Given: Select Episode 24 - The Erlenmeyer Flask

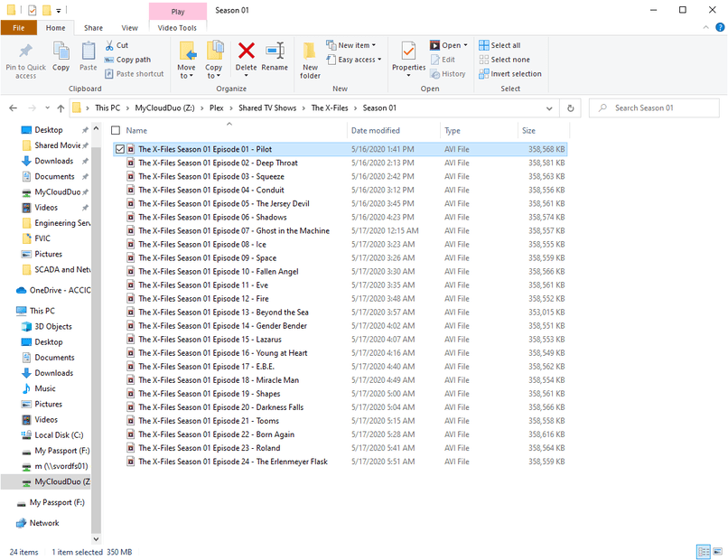Looking at the screenshot, I should pos(340,462).
